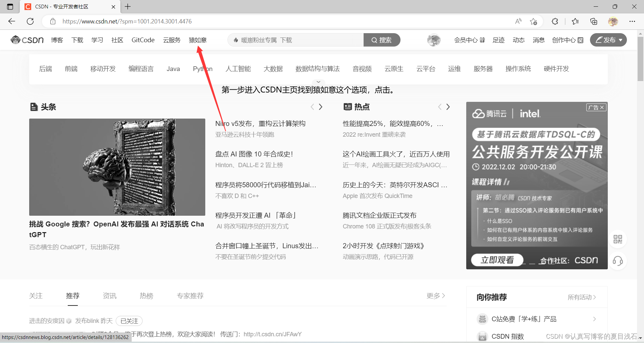Open the QR code floating icon

[618, 239]
